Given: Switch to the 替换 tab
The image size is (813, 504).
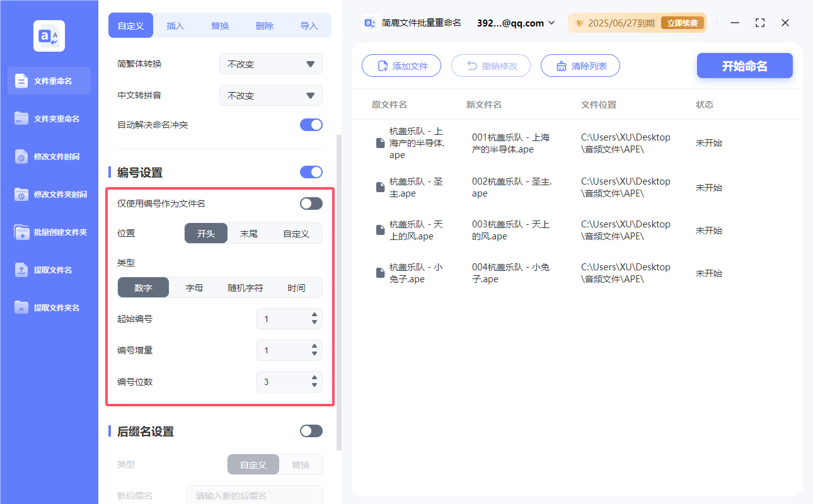Looking at the screenshot, I should tap(220, 26).
